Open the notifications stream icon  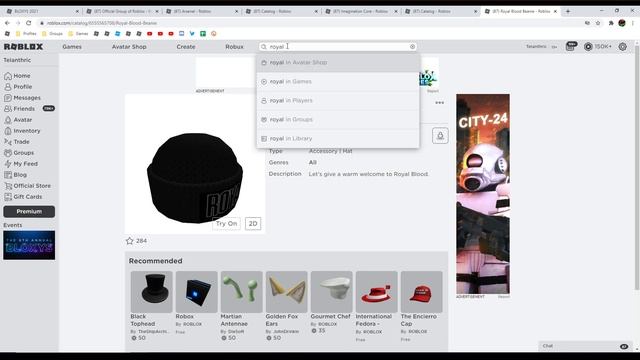point(570,47)
